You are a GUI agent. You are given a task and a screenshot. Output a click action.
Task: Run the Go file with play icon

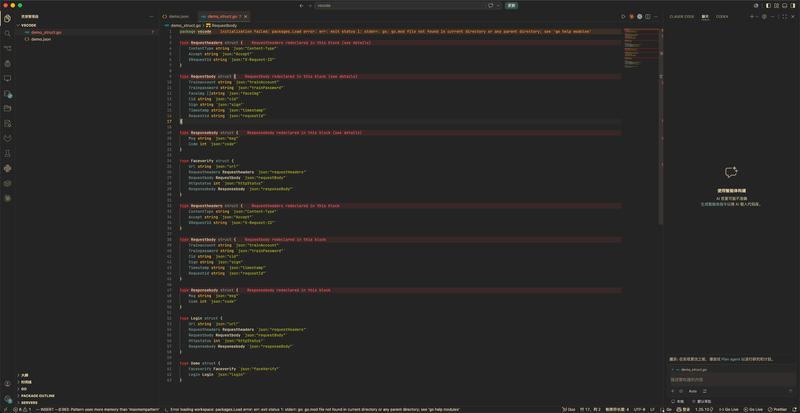click(x=623, y=16)
